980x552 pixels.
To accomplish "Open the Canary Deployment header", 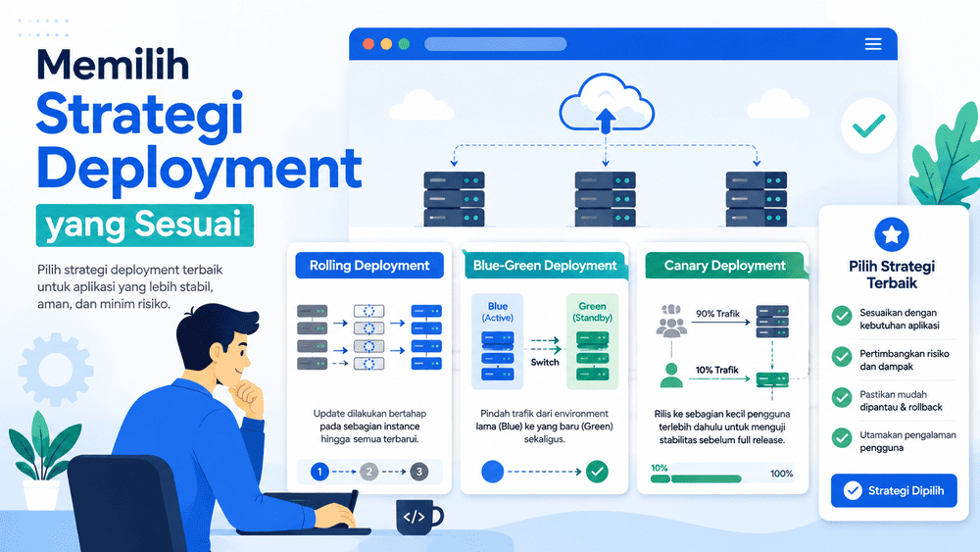I will click(724, 265).
